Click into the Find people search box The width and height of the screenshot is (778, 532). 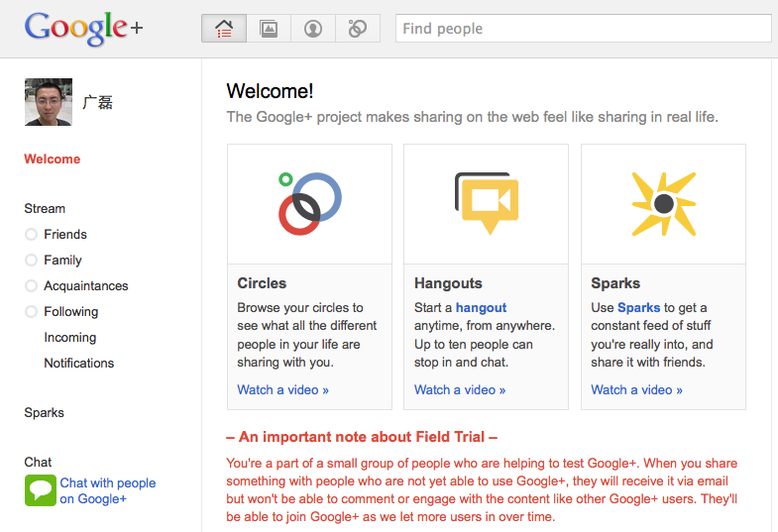tap(584, 29)
